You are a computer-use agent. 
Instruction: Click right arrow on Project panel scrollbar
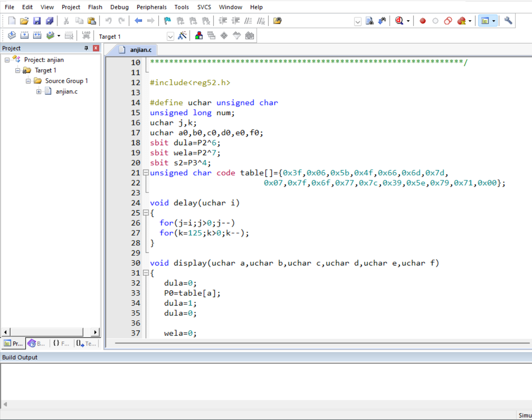95,332
